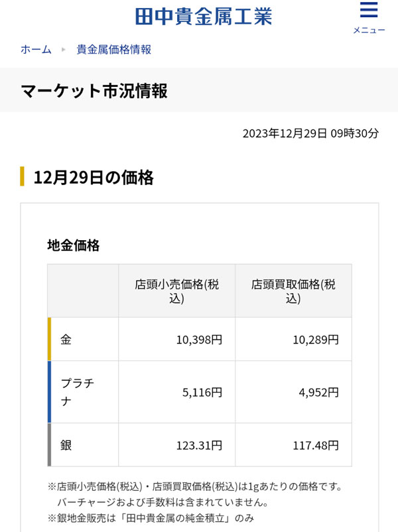Click the platinum buyback price 4,952円
Viewport: 398px width, 532px height.
318,392
